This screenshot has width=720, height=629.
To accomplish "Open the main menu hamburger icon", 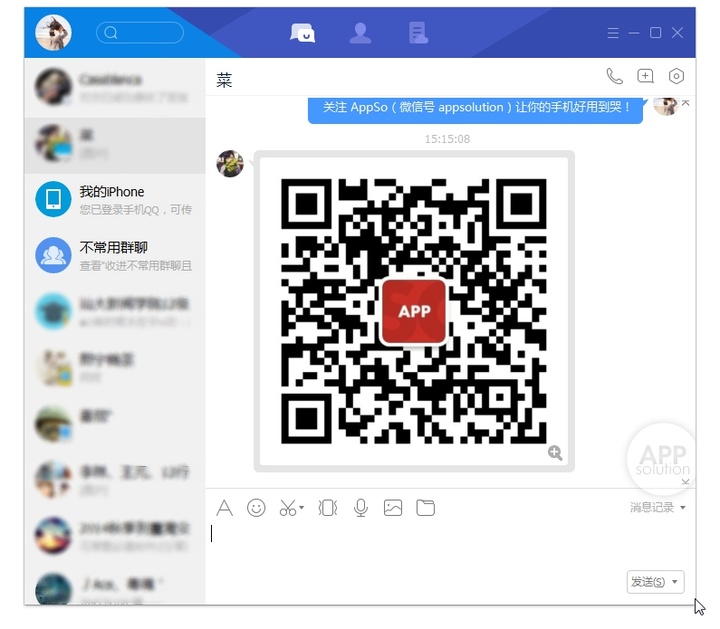I will tap(613, 33).
